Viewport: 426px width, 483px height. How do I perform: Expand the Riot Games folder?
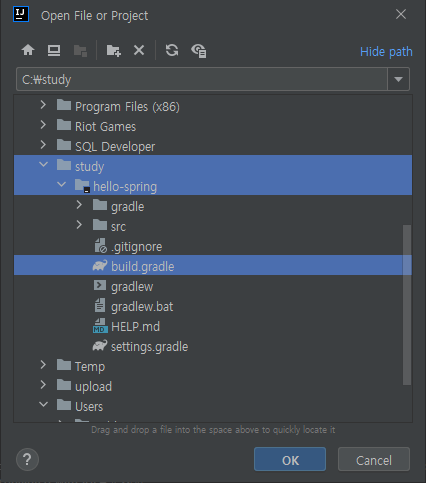point(43,125)
